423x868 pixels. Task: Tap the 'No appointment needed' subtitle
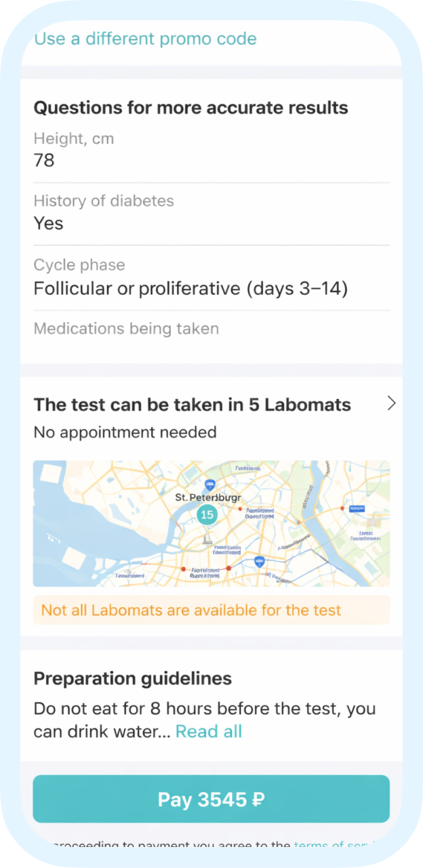tap(125, 432)
